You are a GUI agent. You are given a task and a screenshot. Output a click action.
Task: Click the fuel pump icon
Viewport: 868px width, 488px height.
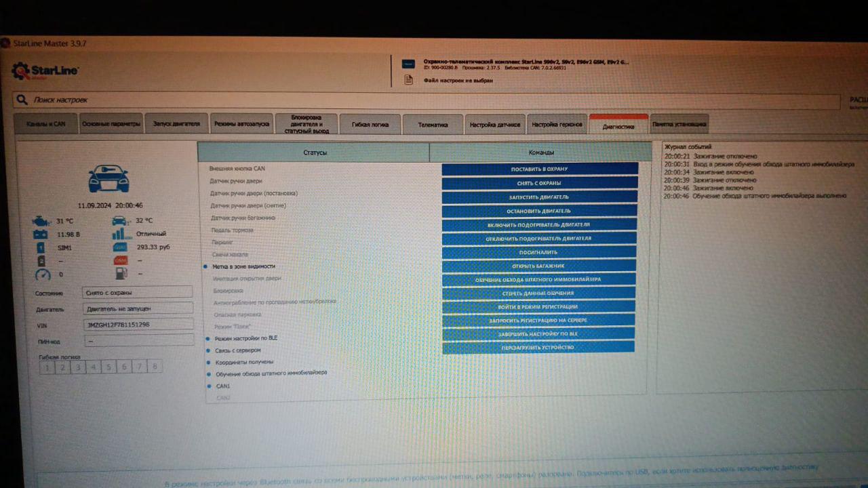click(121, 273)
